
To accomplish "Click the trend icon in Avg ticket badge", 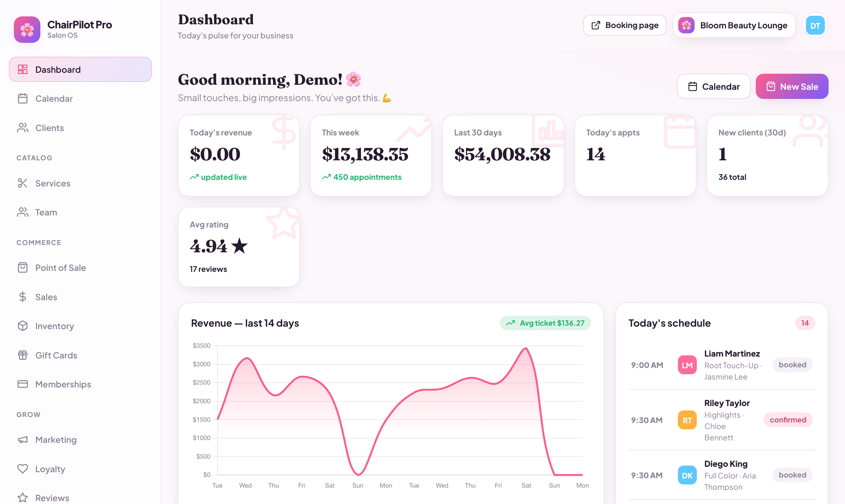I will point(510,323).
